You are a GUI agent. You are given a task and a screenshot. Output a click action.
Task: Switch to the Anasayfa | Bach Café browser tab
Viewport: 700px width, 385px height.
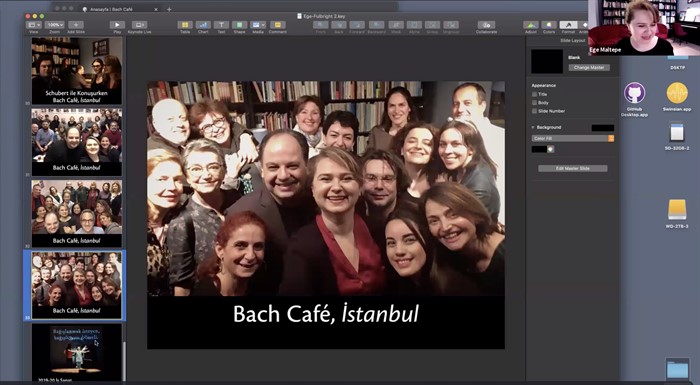(x=112, y=9)
